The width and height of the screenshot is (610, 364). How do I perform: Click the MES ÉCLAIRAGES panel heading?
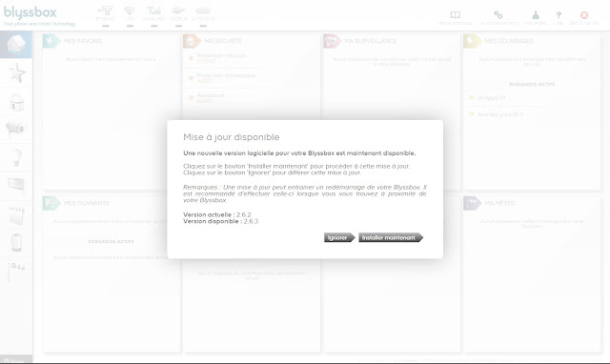click(509, 41)
